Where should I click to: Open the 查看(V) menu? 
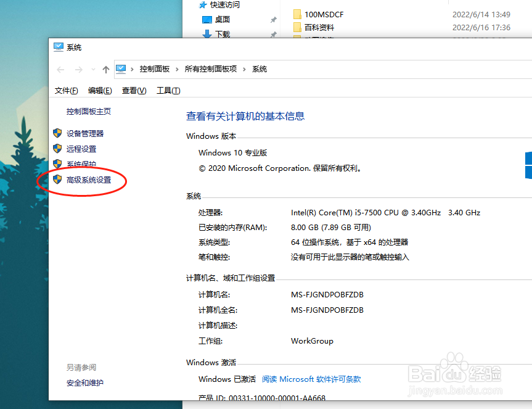click(x=134, y=91)
